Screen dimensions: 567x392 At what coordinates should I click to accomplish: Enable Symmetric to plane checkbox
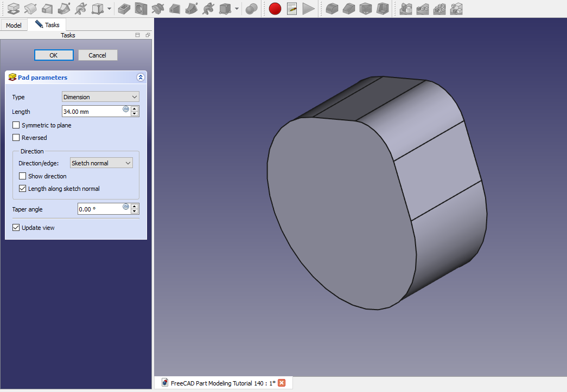coord(16,125)
